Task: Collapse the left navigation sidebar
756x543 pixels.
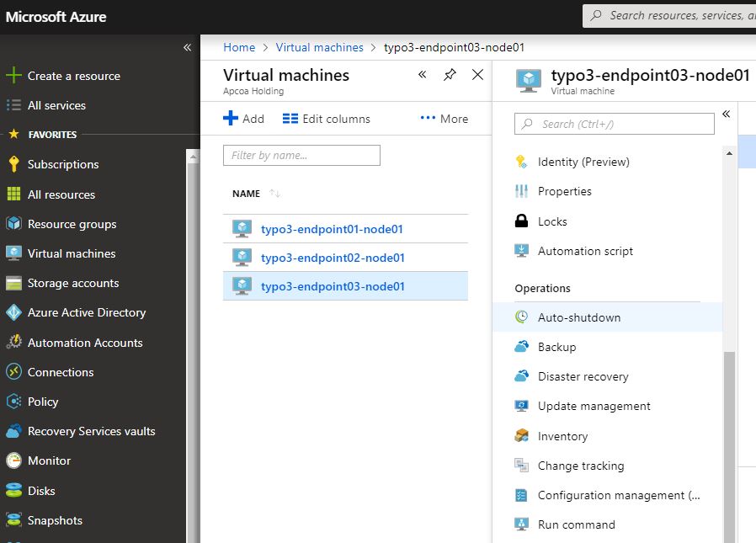Action: click(x=187, y=47)
